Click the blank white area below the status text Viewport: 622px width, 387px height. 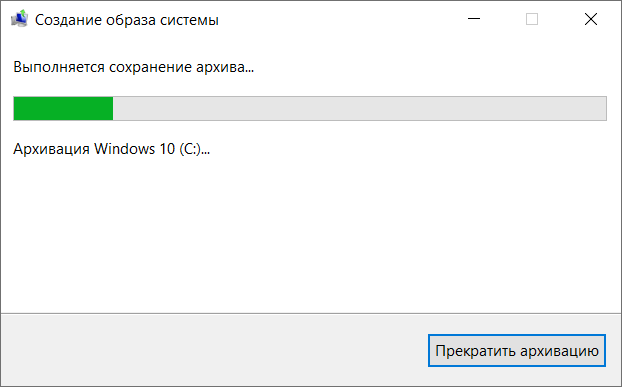click(311, 234)
